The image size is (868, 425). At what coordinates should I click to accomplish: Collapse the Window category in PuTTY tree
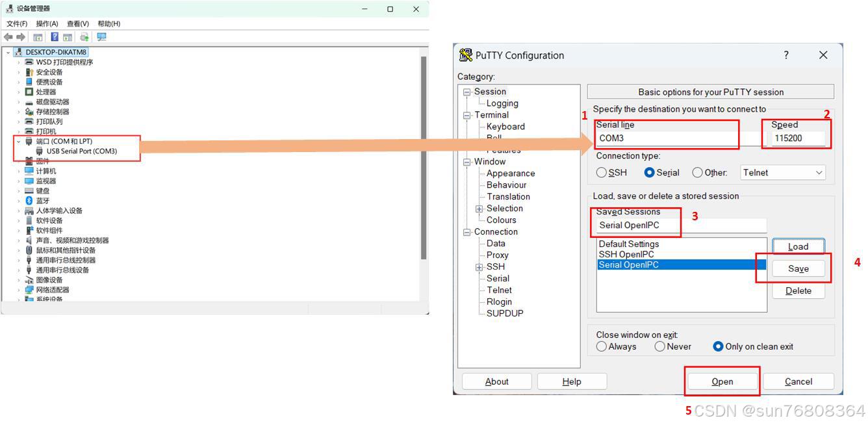click(x=466, y=162)
